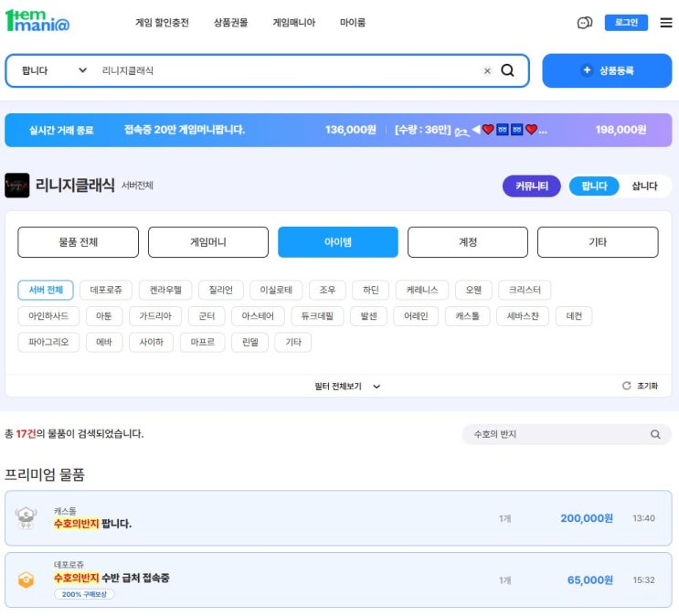Select the 기타 server filter chip
The height and width of the screenshot is (616, 679).
tap(293, 342)
